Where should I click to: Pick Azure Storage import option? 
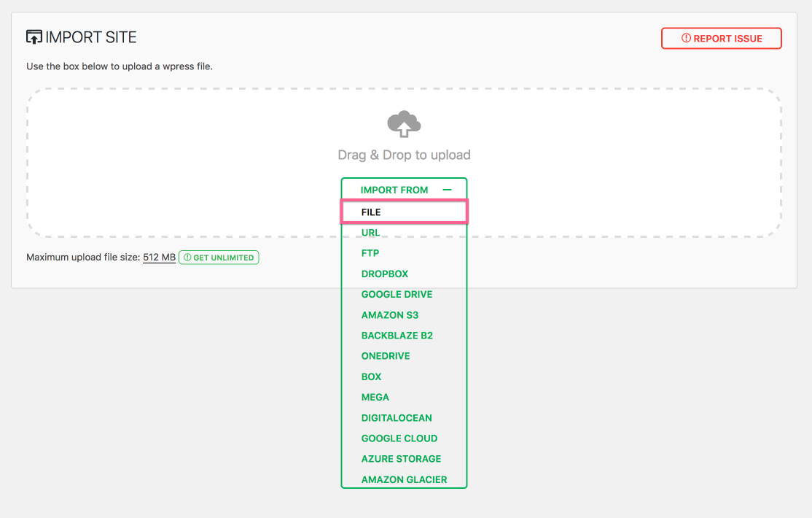(x=402, y=459)
